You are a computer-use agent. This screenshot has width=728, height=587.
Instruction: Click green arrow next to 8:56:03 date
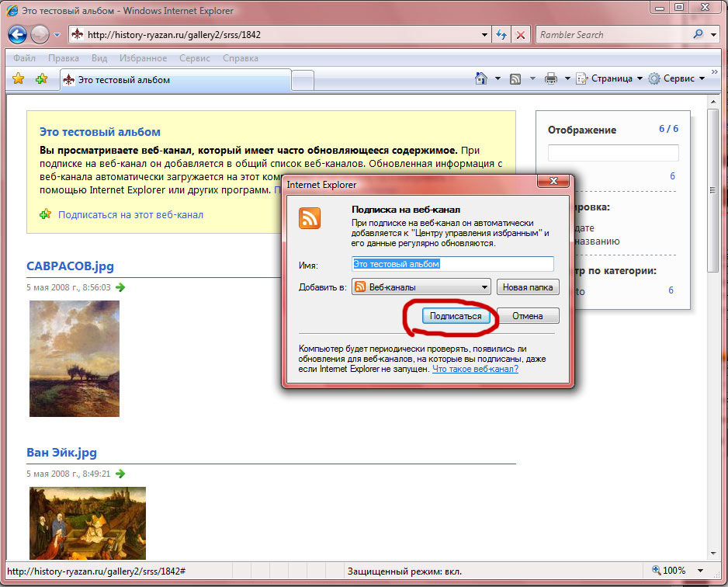tap(120, 287)
